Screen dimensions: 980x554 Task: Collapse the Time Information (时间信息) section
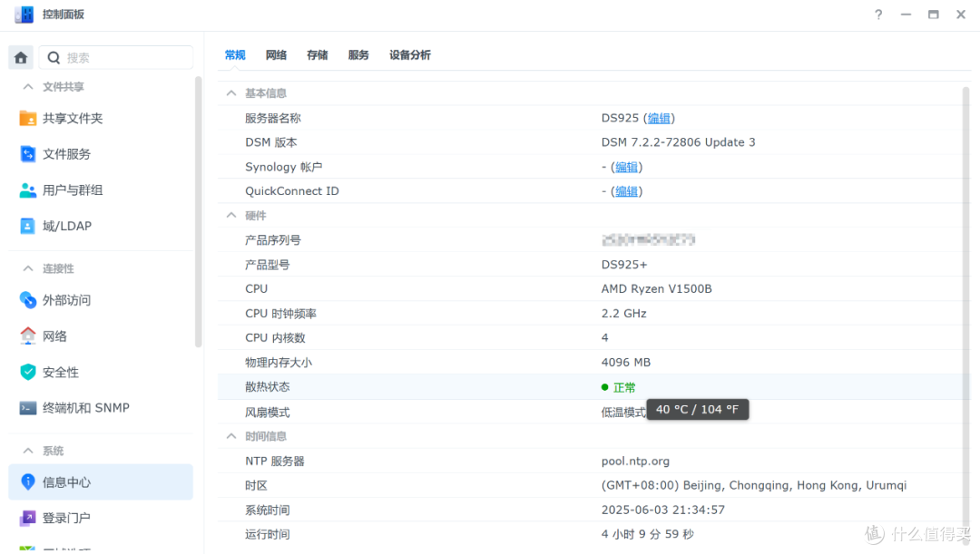pyautogui.click(x=231, y=436)
